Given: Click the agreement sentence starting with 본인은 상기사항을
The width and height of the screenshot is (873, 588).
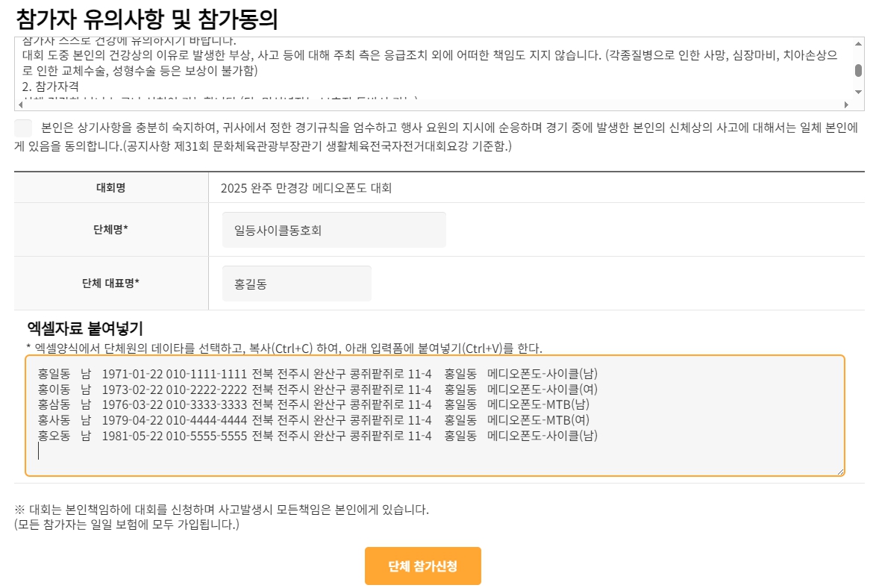Looking at the screenshot, I should 448,127.
